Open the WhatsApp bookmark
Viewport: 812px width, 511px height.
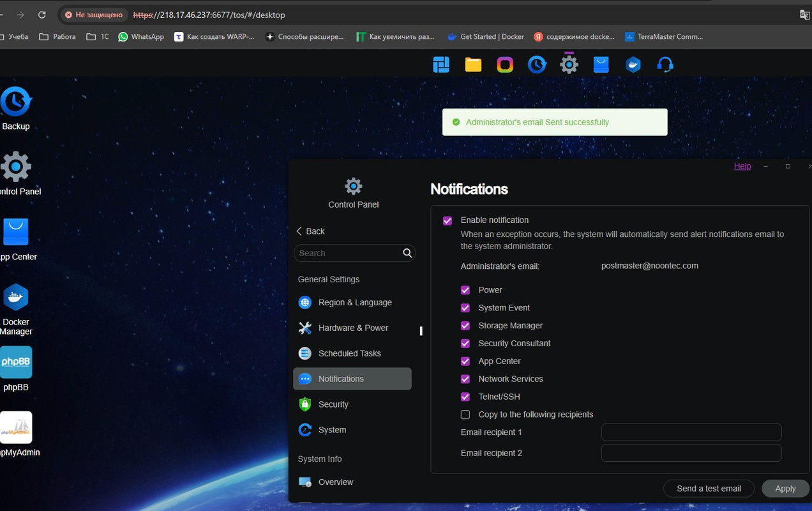coord(141,37)
